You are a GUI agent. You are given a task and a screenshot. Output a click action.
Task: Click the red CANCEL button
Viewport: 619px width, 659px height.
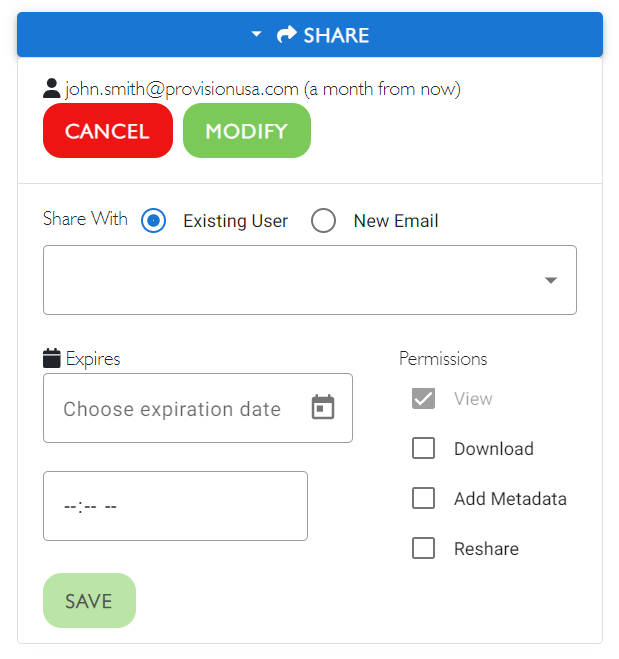pos(108,131)
